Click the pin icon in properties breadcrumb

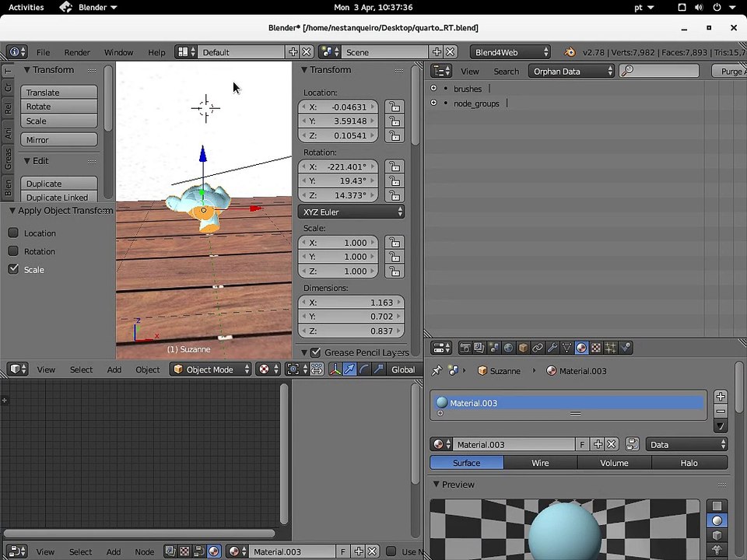[437, 370]
